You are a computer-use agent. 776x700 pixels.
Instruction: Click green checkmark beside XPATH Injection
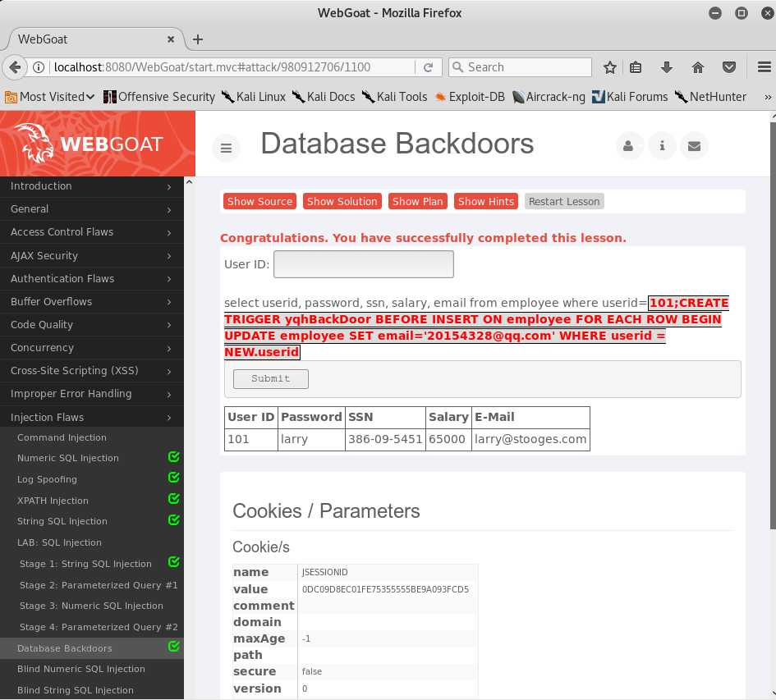point(174,499)
